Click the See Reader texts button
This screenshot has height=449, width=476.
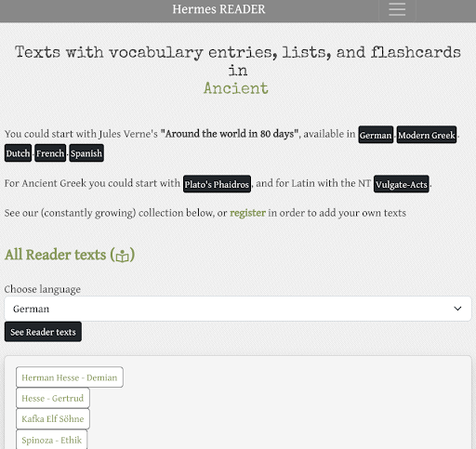tap(43, 332)
